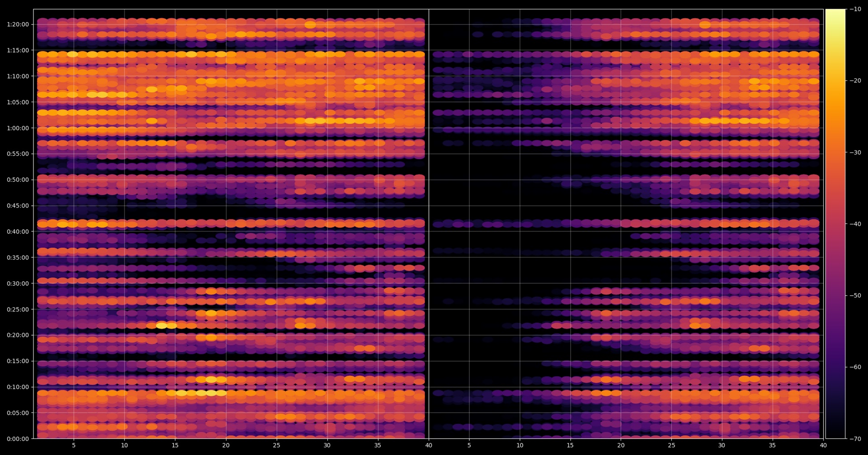Select the −60 colorbar value
This screenshot has width=868, height=455.
pos(855,367)
